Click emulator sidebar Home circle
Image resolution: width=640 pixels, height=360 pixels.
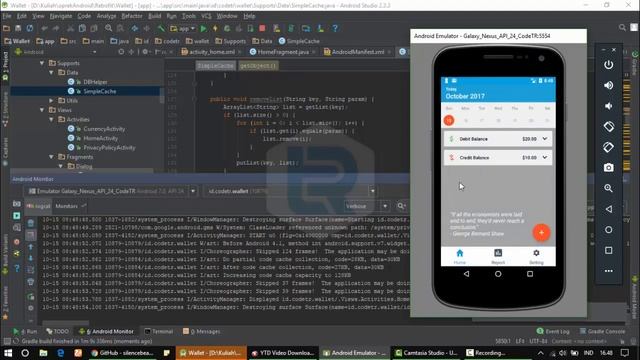608,230
